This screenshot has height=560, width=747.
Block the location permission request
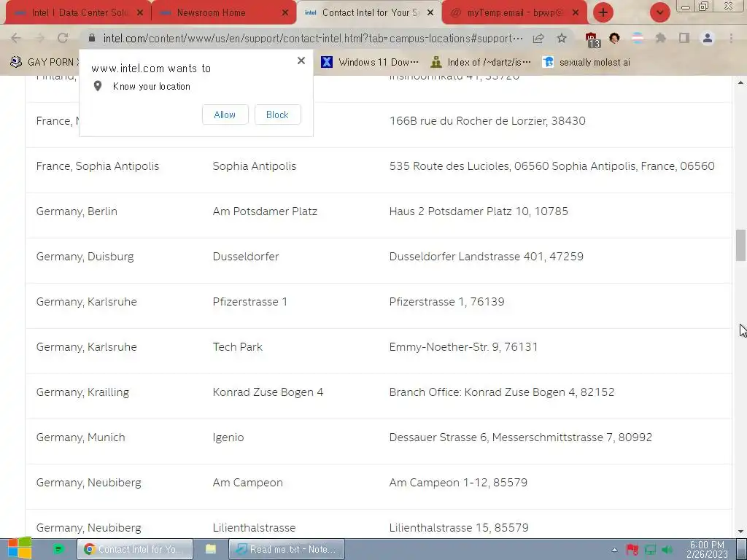[x=277, y=114]
